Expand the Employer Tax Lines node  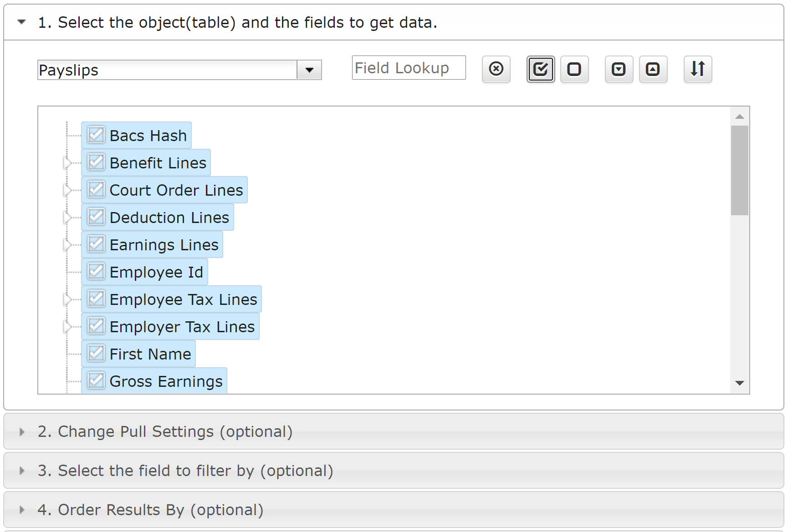[67, 327]
